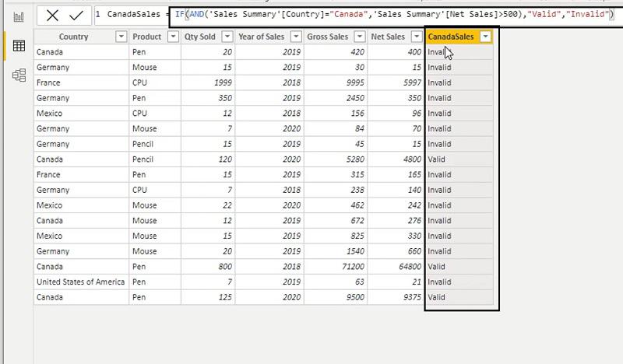Open Qty Sold column filter dropdown
The image size is (623, 364).
(x=227, y=37)
